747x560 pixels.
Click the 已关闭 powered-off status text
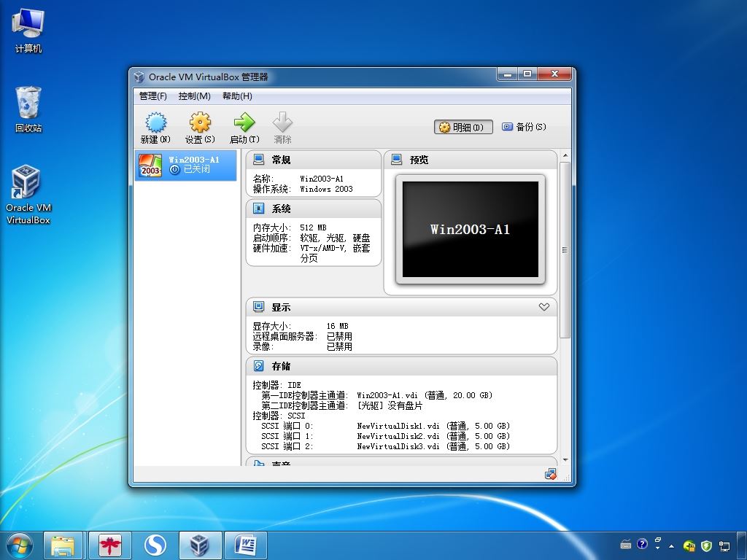click(x=197, y=169)
